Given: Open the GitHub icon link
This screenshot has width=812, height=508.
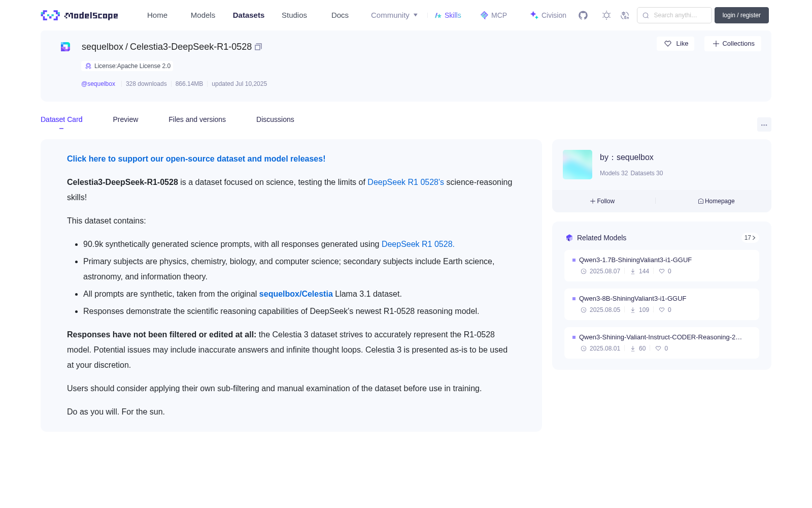Looking at the screenshot, I should pyautogui.click(x=583, y=15).
